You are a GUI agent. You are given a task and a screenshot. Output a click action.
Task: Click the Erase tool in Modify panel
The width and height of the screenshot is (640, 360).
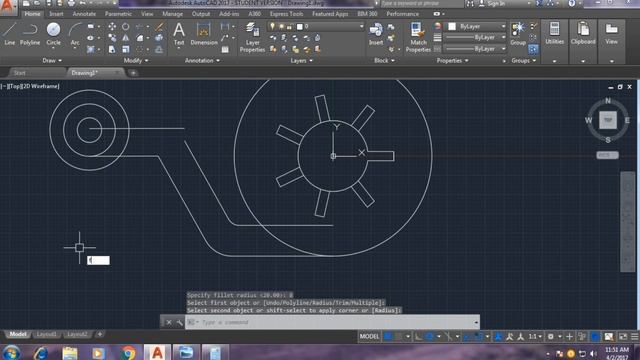pos(159,27)
